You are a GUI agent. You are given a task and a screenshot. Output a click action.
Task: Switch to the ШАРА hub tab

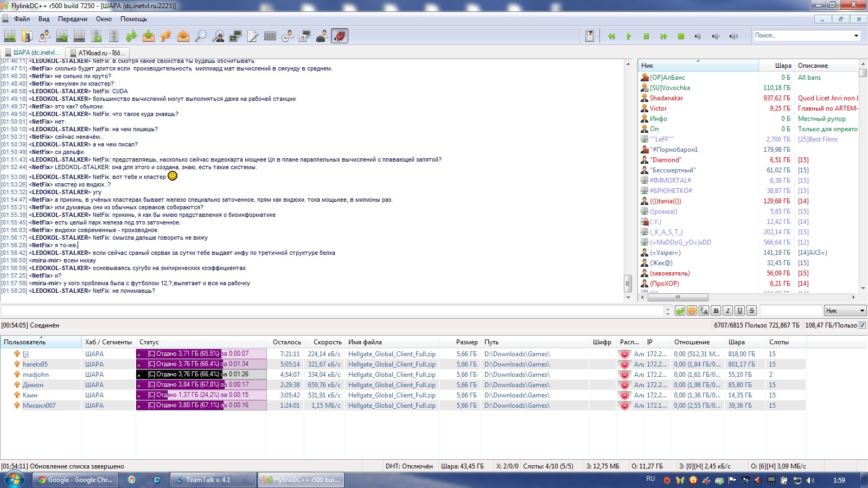click(33, 53)
